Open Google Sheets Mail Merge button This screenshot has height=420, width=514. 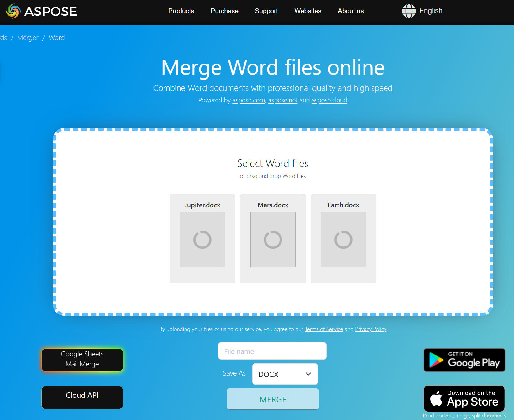pos(82,360)
